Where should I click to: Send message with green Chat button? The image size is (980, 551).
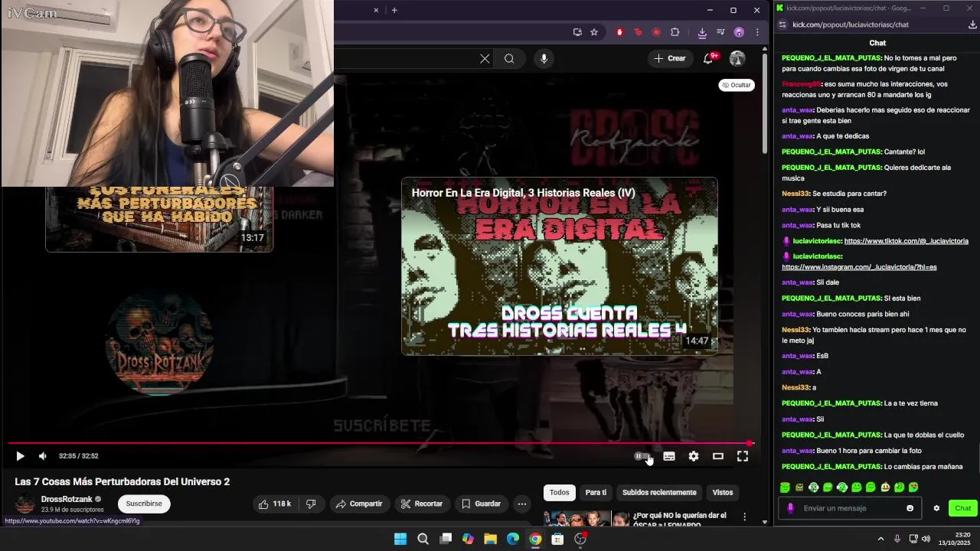[x=962, y=508]
